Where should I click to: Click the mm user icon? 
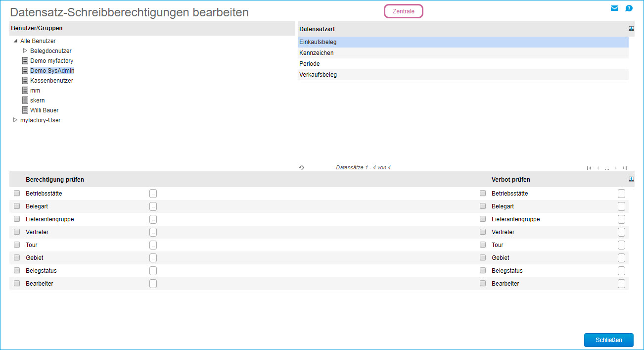point(25,90)
